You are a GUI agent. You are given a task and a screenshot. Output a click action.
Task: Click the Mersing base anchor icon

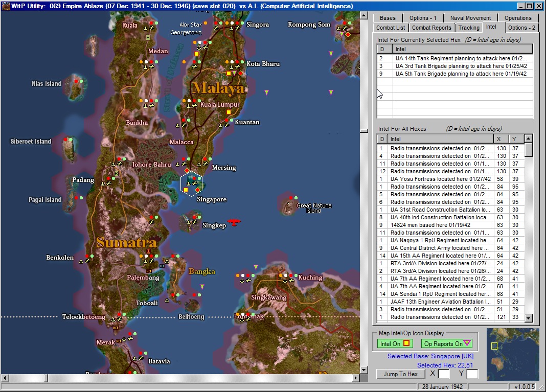[199, 164]
